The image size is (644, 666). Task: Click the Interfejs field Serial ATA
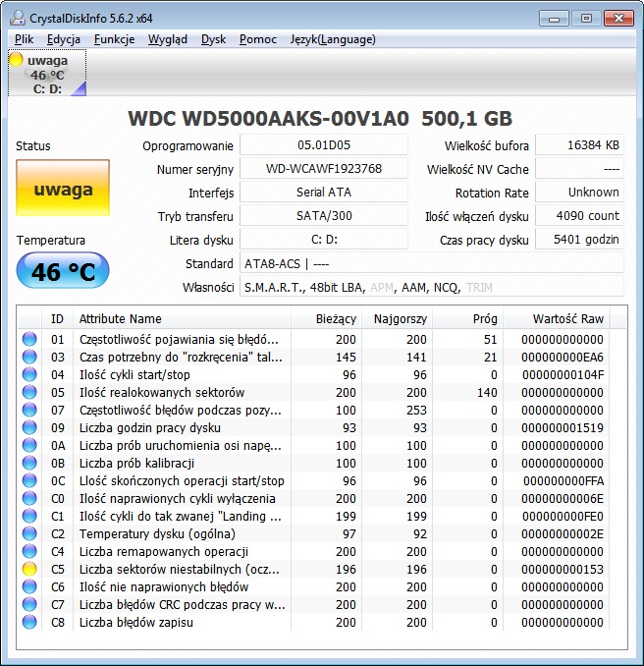324,193
